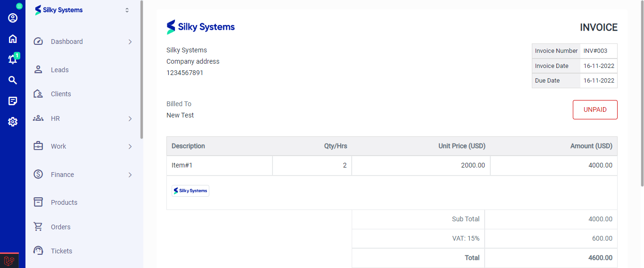
Task: Click the Orders cart icon
Action: 38,227
